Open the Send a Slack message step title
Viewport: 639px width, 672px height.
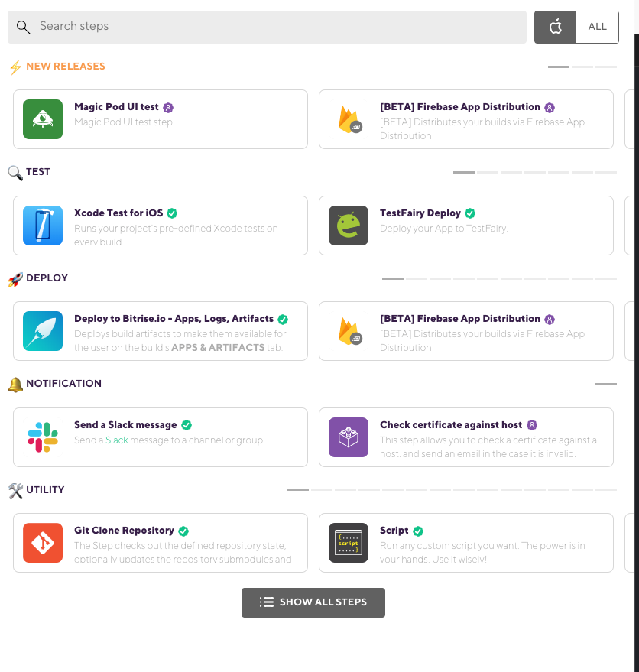tap(125, 425)
